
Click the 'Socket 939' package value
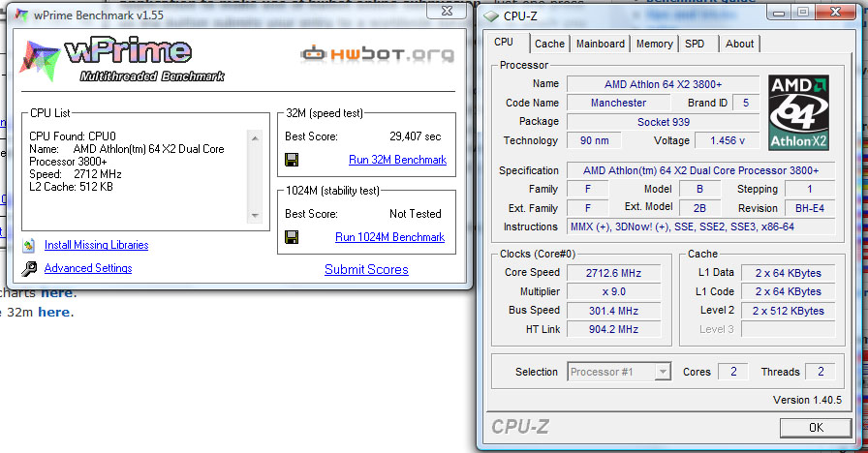[x=664, y=122]
